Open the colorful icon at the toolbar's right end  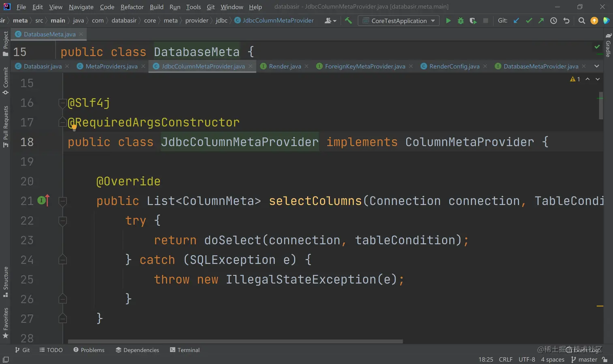point(607,21)
